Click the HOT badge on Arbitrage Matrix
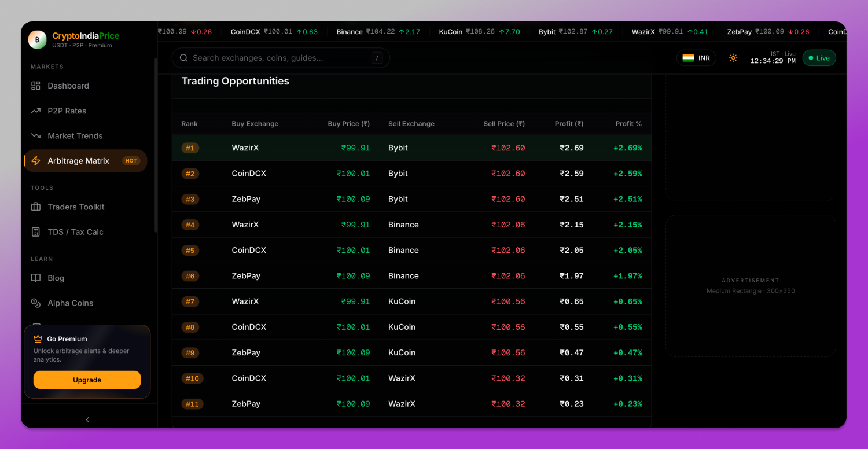This screenshot has width=868, height=449. coord(131,161)
